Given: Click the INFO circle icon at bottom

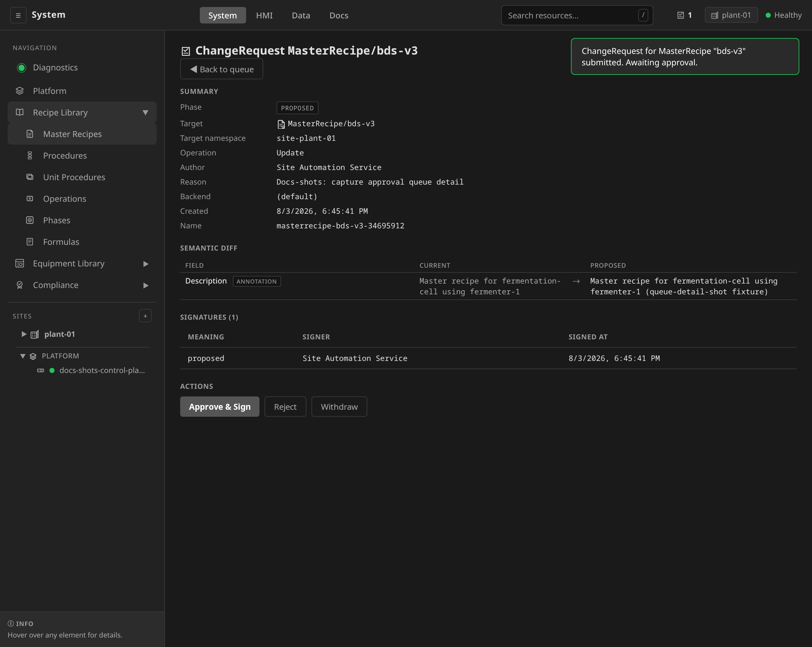Looking at the screenshot, I should pos(10,624).
